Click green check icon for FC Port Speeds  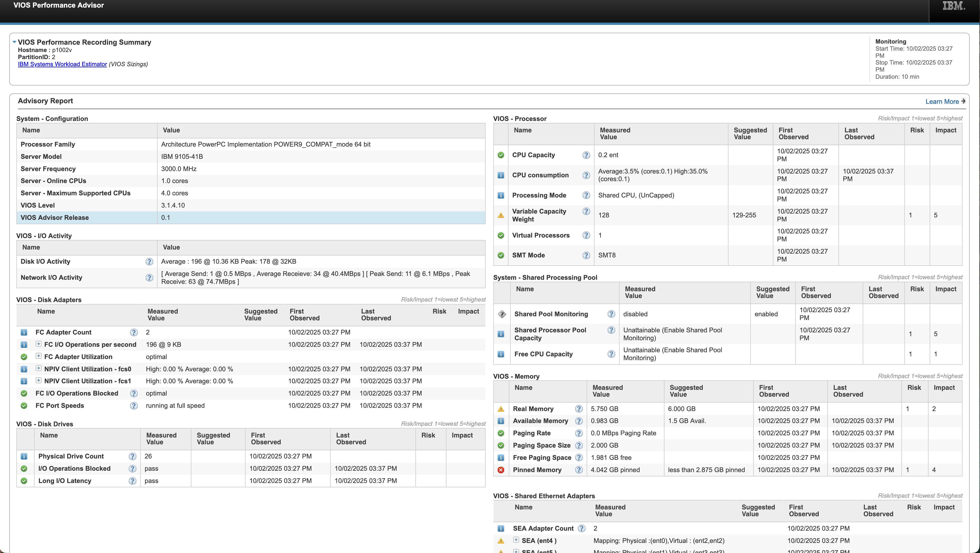pyautogui.click(x=24, y=406)
